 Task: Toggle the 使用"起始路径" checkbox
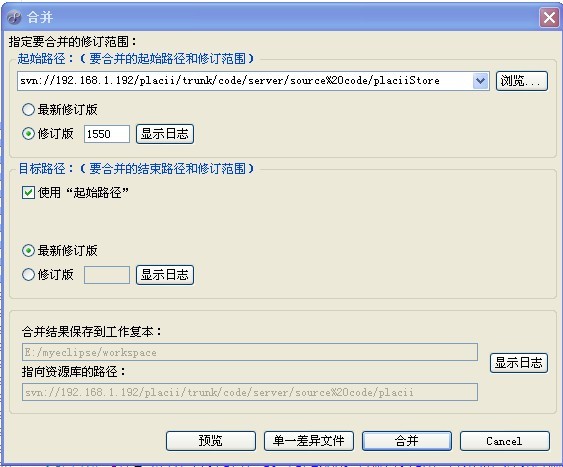click(x=28, y=192)
